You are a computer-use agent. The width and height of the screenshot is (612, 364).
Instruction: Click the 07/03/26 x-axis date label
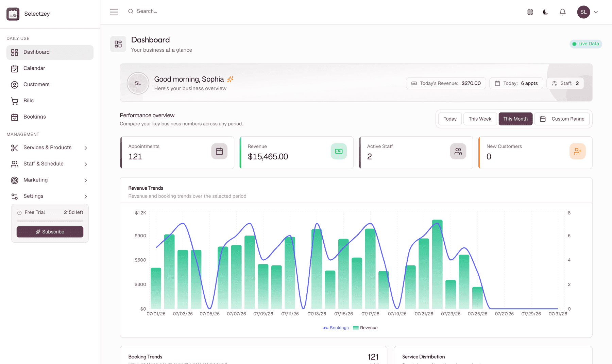[183, 314]
